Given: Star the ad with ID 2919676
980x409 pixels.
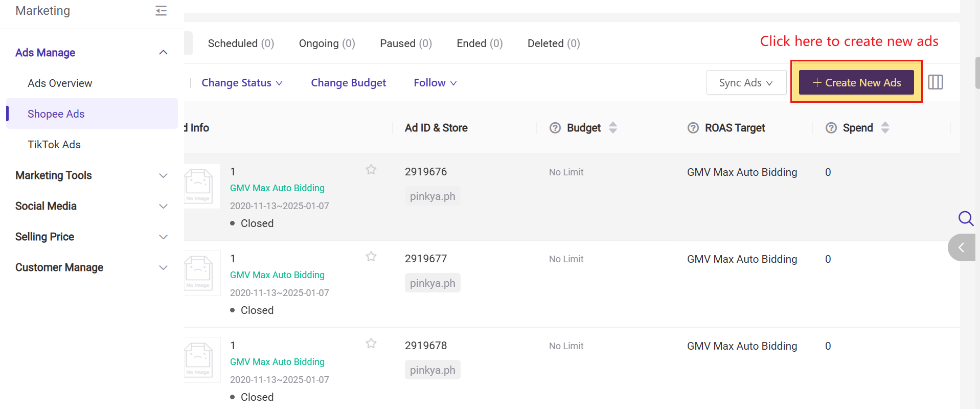Looking at the screenshot, I should point(371,170).
